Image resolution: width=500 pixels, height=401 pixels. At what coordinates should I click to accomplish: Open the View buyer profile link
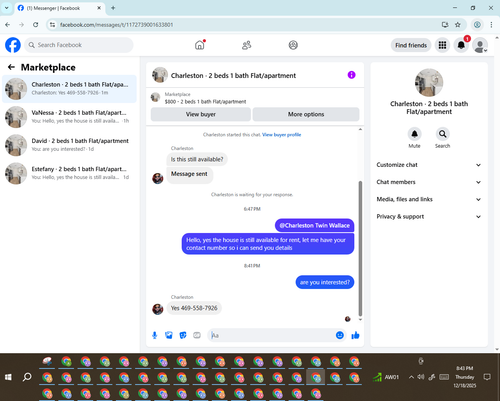tap(282, 135)
